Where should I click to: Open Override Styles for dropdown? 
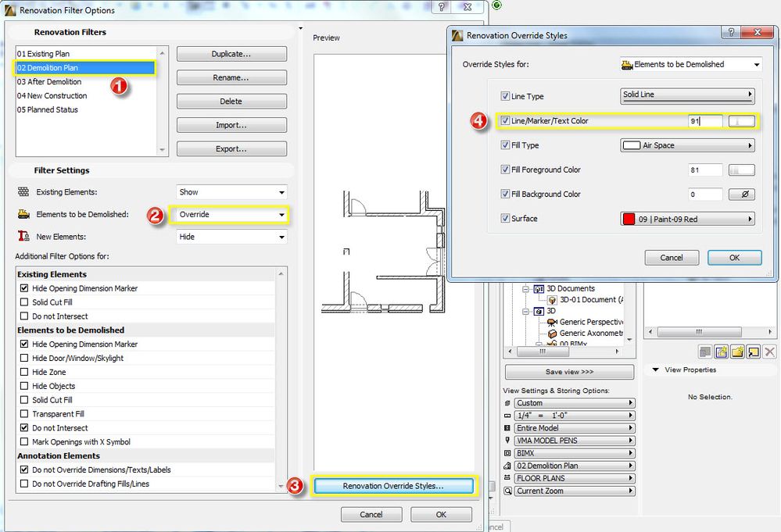[691, 64]
